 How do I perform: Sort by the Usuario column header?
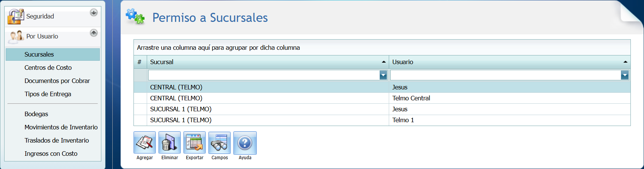point(507,62)
